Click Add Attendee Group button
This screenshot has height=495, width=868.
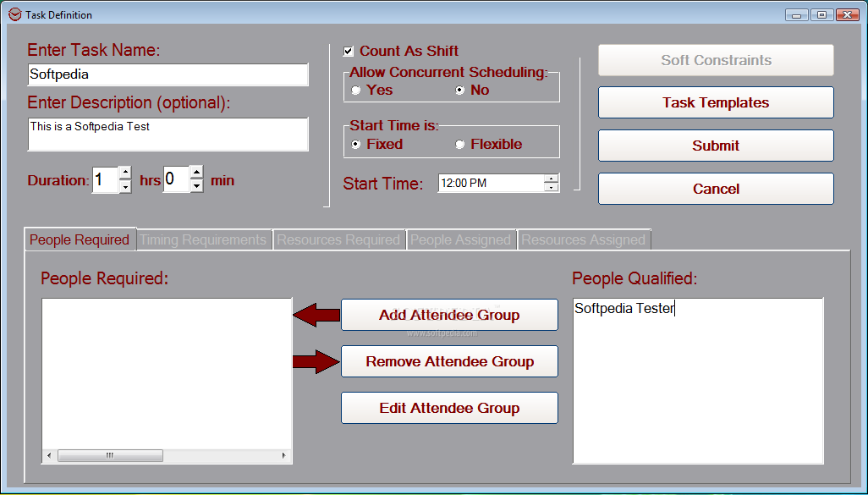coord(449,315)
